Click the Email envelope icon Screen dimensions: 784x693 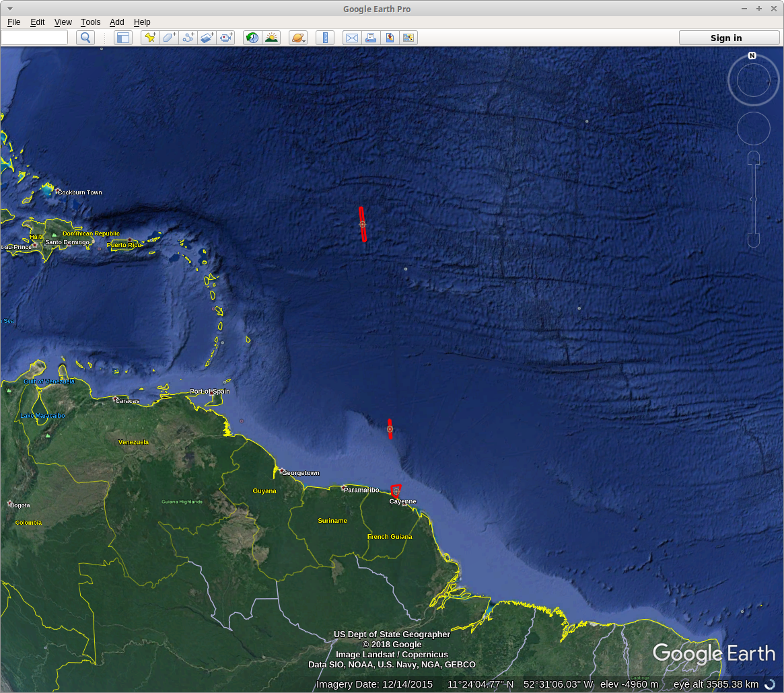point(351,38)
